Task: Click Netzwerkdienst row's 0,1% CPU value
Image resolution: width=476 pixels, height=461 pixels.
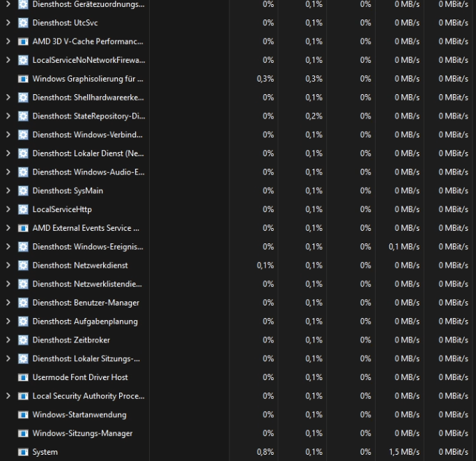Action: (x=266, y=265)
